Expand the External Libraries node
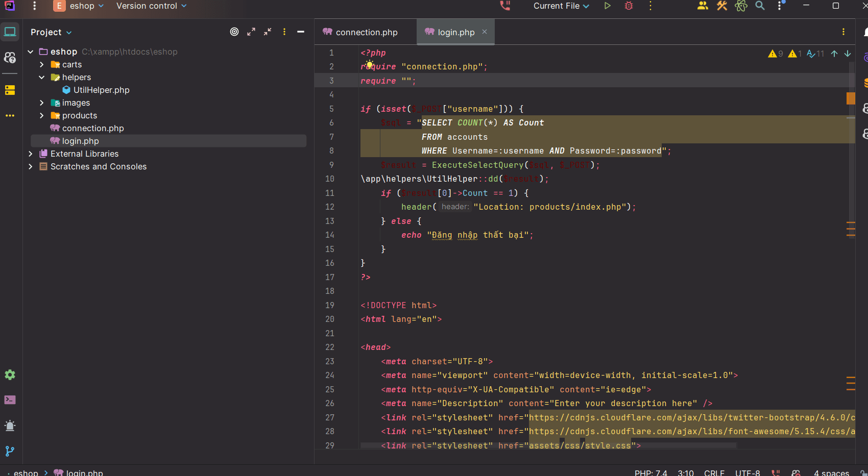This screenshot has width=868, height=476. point(31,154)
